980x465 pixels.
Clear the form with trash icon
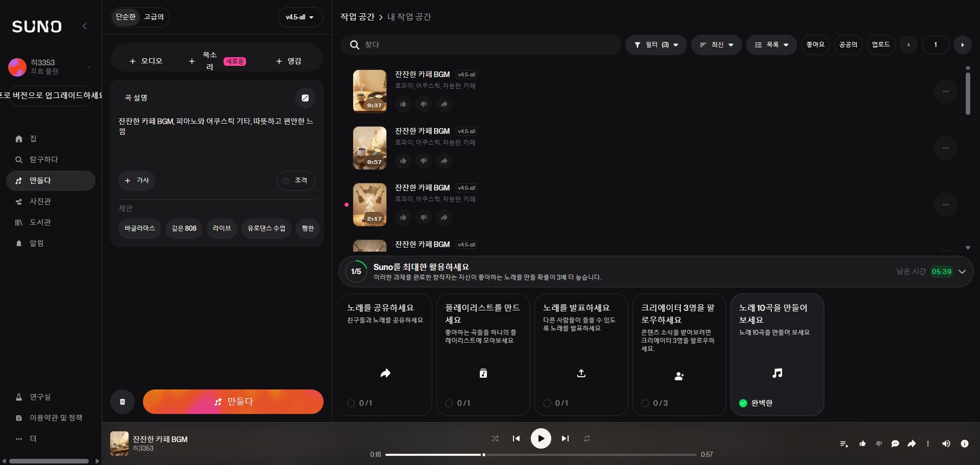[x=122, y=402]
